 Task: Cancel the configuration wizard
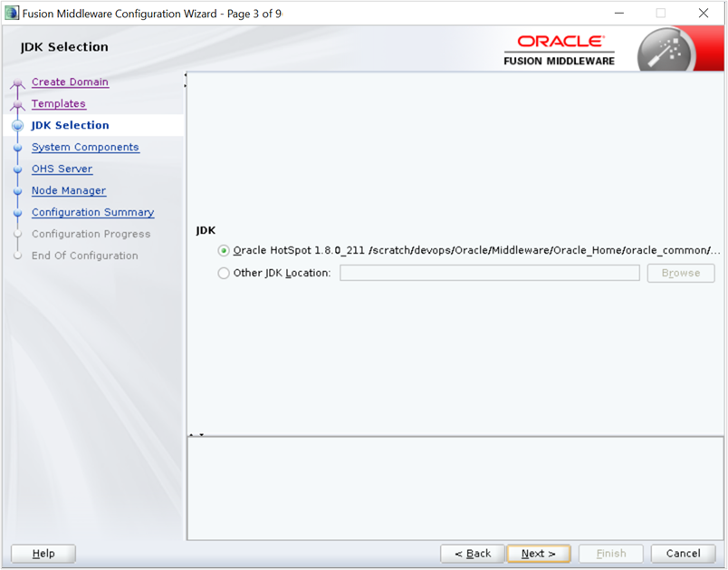click(x=683, y=554)
